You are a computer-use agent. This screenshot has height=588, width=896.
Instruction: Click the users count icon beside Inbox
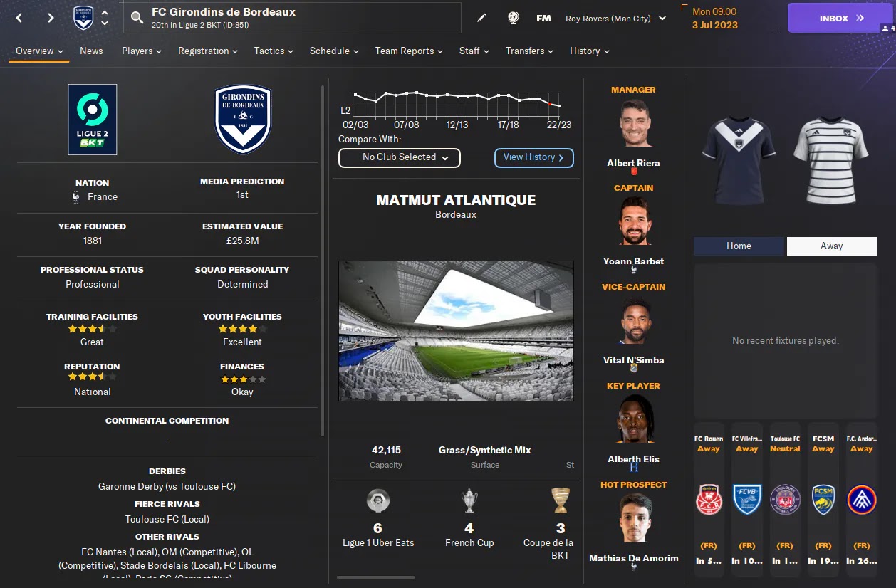click(888, 28)
